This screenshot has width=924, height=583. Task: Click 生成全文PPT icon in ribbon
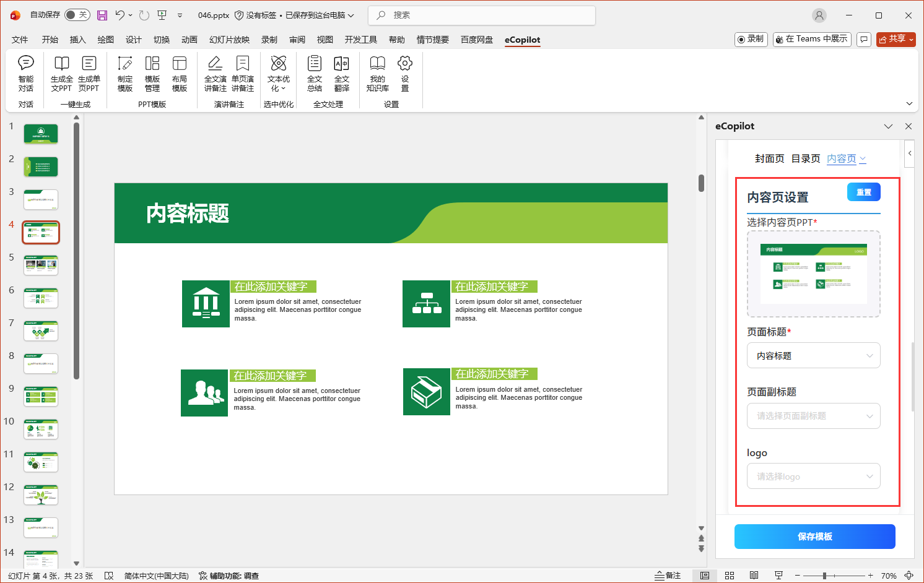tap(61, 74)
